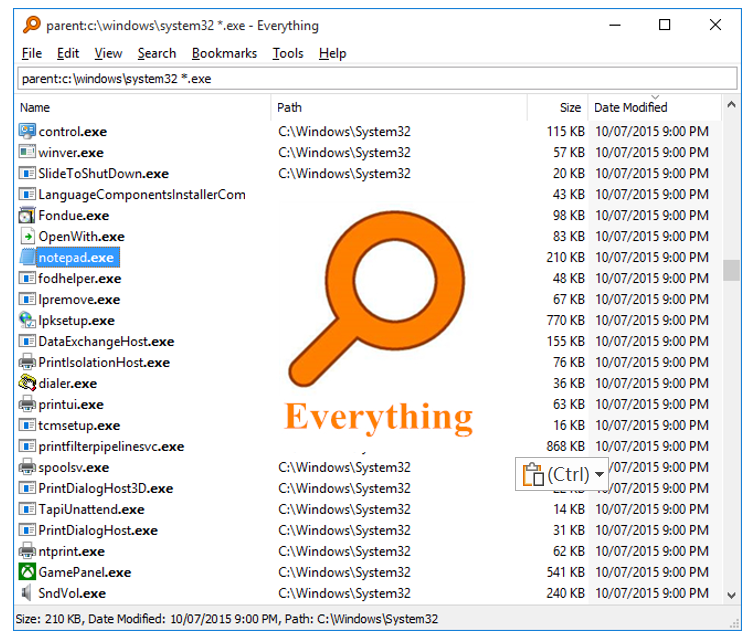Click the control.exe file icon

(x=27, y=131)
